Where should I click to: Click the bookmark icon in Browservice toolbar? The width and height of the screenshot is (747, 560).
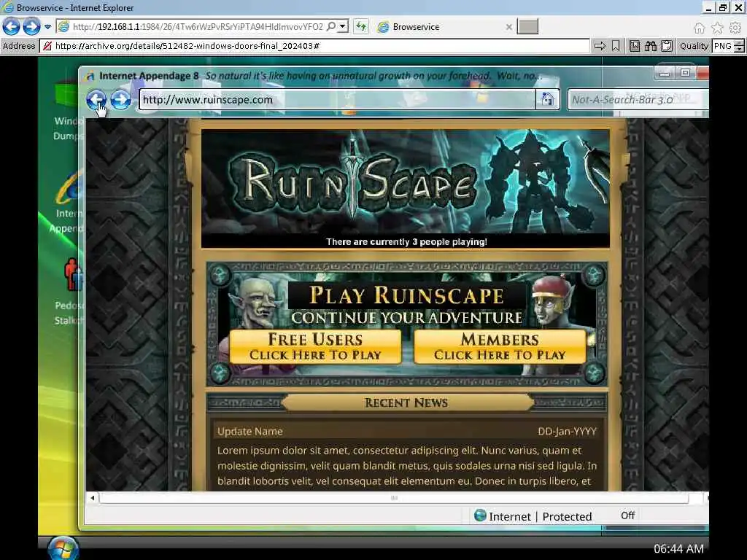[616, 46]
